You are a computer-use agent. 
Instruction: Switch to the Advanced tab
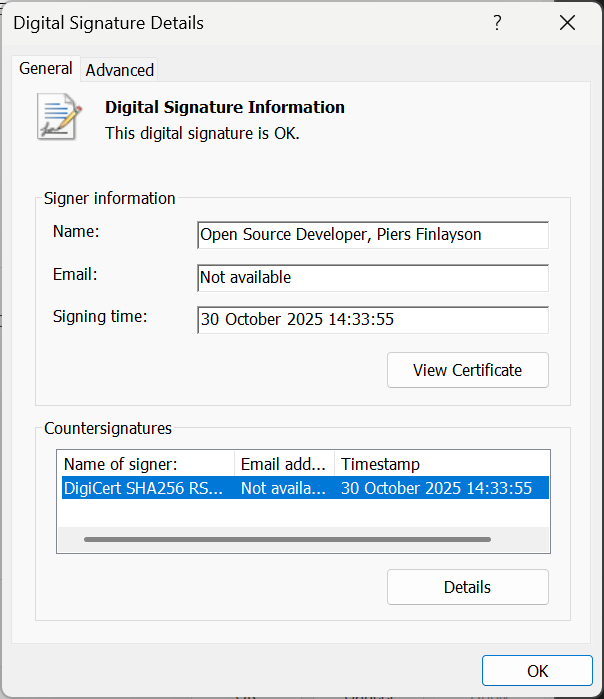[x=119, y=70]
